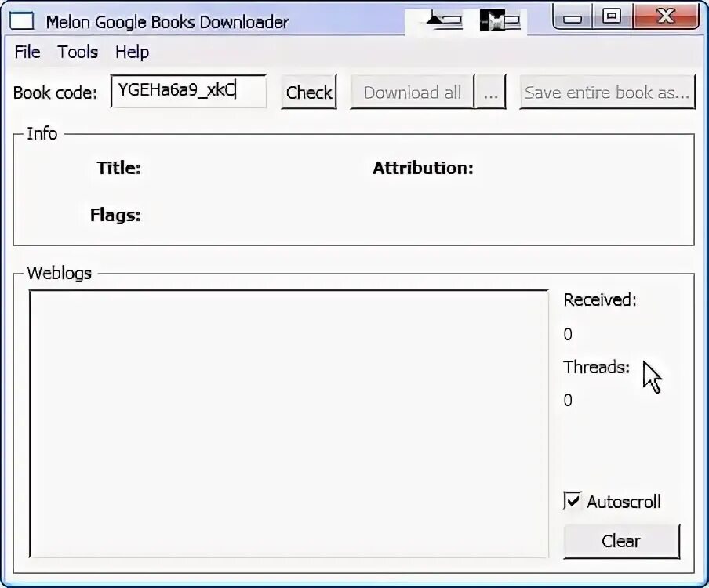Screen dimensions: 709x588
Task: Close the Melon Google Books Downloader window
Action: 666,17
